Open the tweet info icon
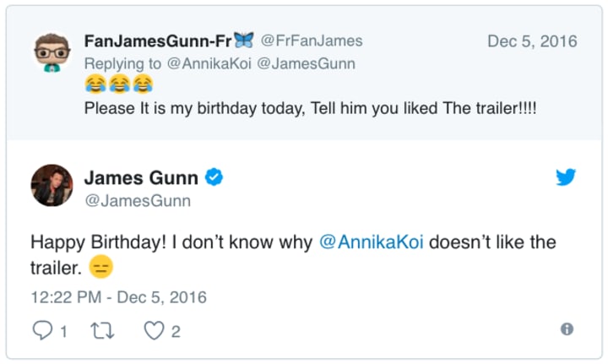The height and width of the screenshot is (364, 608). click(x=567, y=329)
